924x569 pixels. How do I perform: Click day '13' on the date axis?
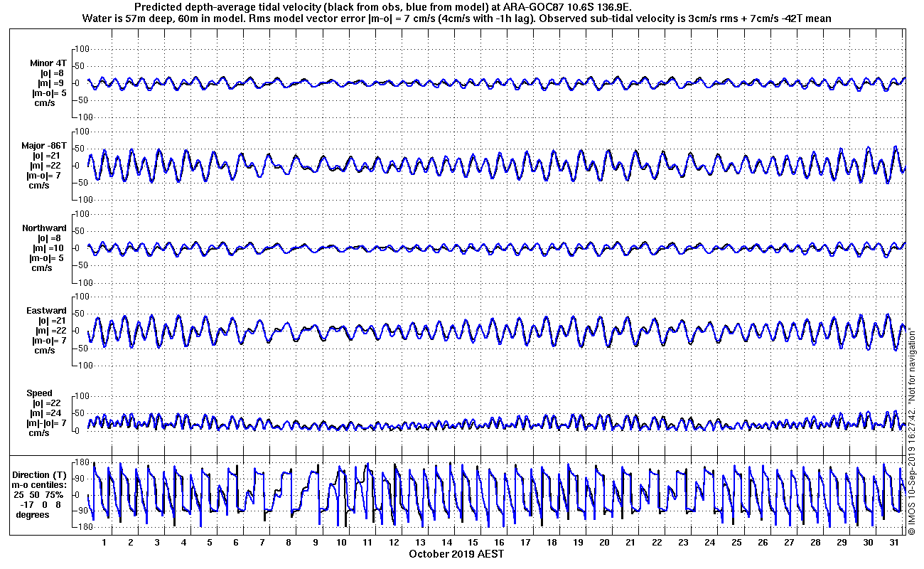(x=420, y=543)
